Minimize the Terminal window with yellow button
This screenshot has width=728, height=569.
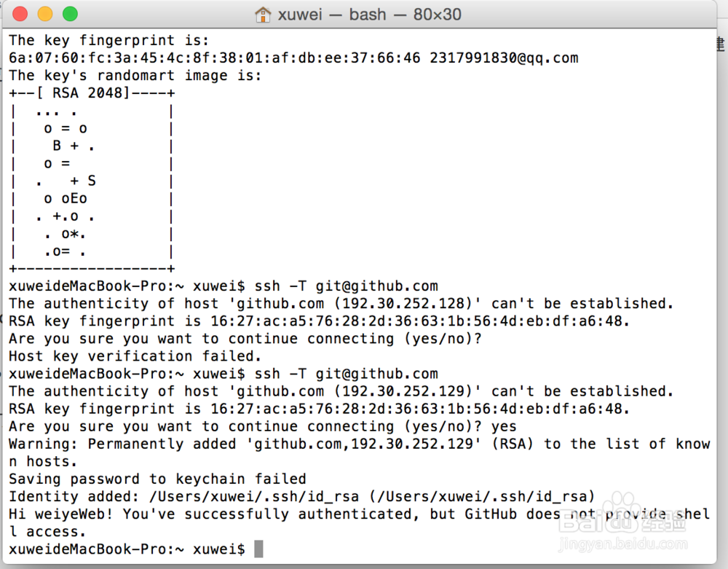pyautogui.click(x=45, y=14)
